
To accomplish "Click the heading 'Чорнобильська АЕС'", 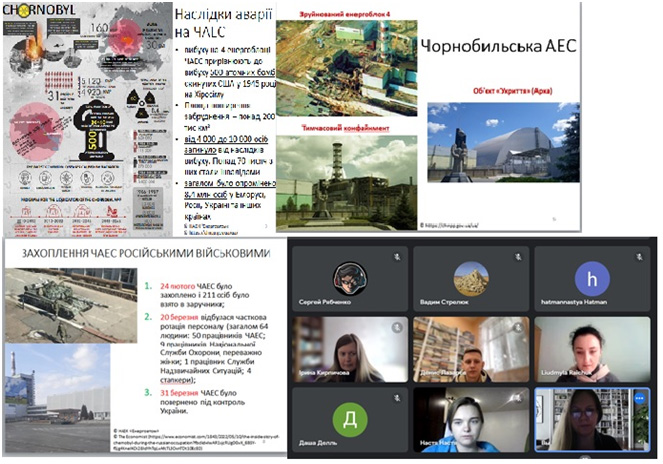I will point(499,46).
